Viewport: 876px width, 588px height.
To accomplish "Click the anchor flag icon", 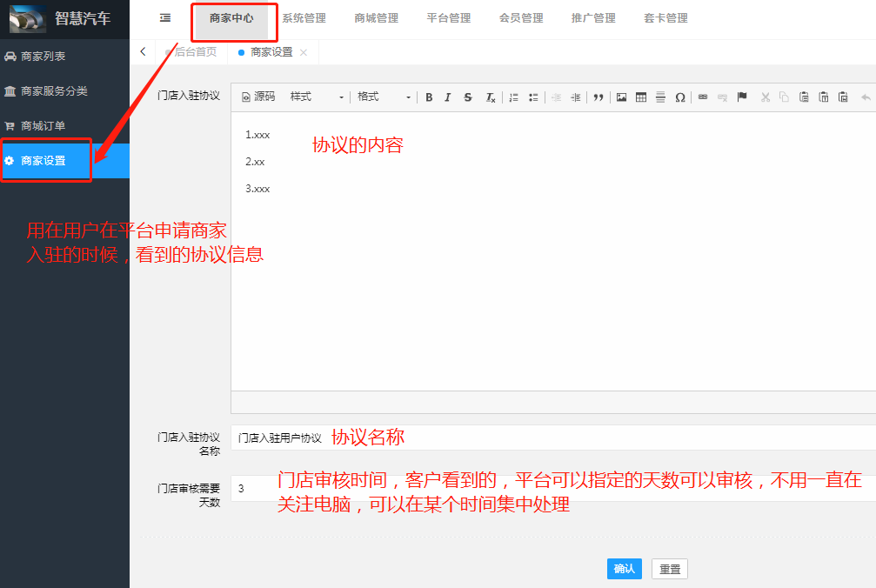I will click(x=742, y=97).
